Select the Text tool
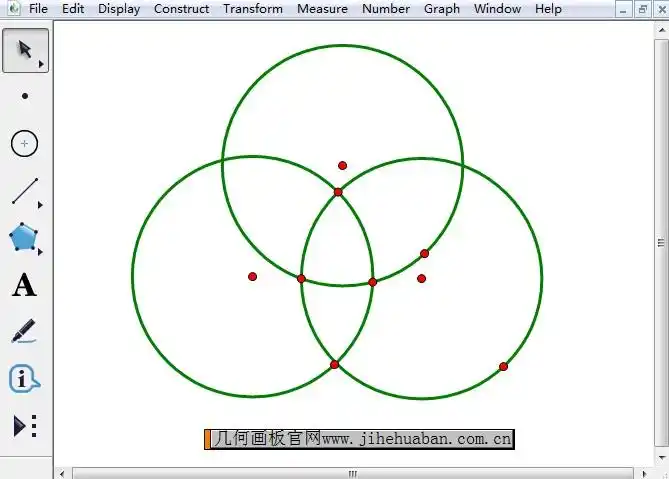669x479 pixels. click(x=25, y=286)
